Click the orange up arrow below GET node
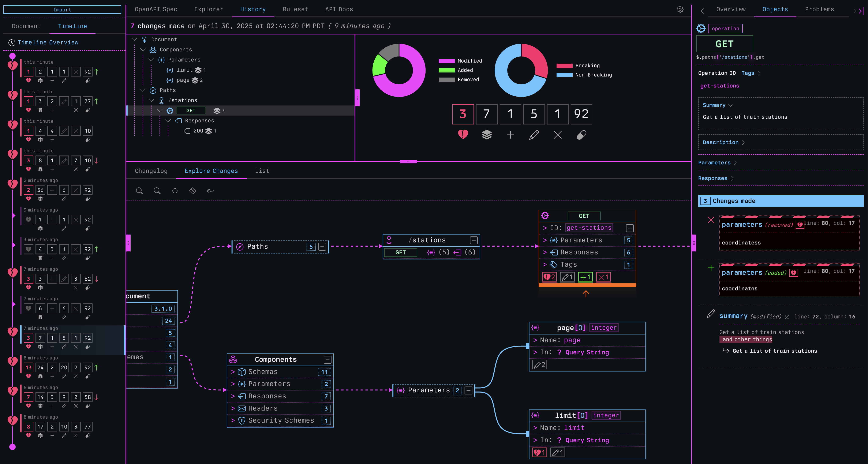Screen dimensions: 868x464 (586, 294)
